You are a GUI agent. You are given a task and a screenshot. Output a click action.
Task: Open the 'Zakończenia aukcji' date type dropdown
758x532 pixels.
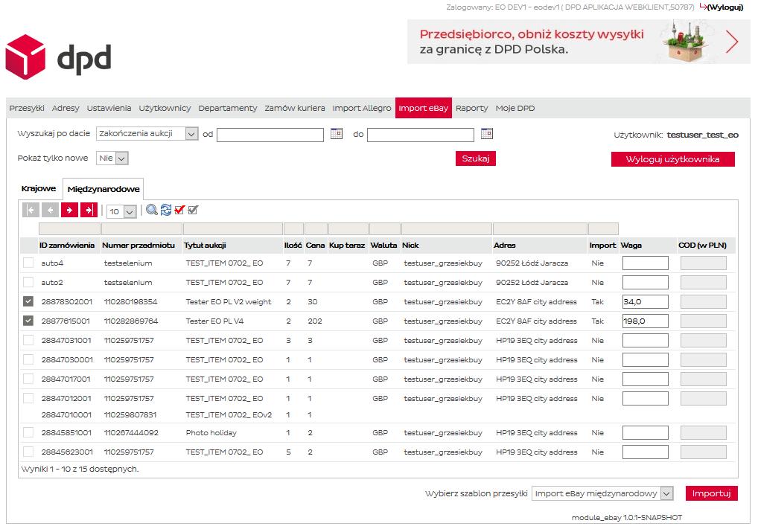pyautogui.click(x=147, y=133)
